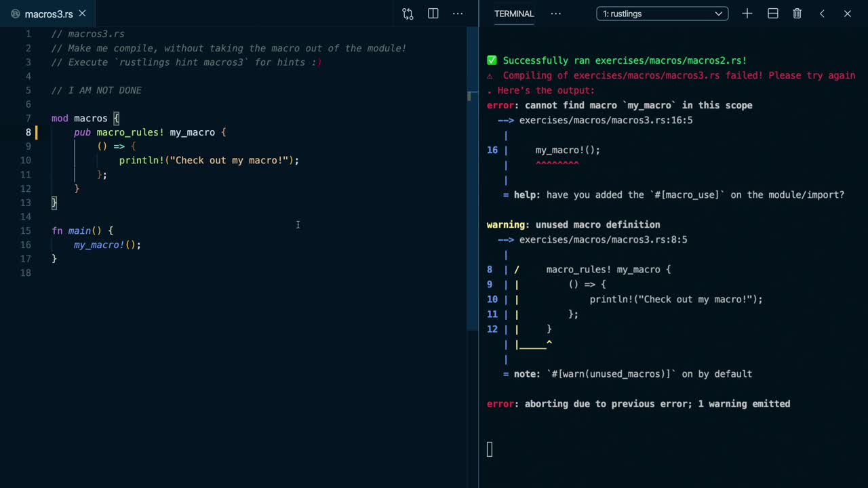Open link exercises/macros/macros3.rs:16:5 in terminal
The width and height of the screenshot is (868, 488).
coord(606,121)
